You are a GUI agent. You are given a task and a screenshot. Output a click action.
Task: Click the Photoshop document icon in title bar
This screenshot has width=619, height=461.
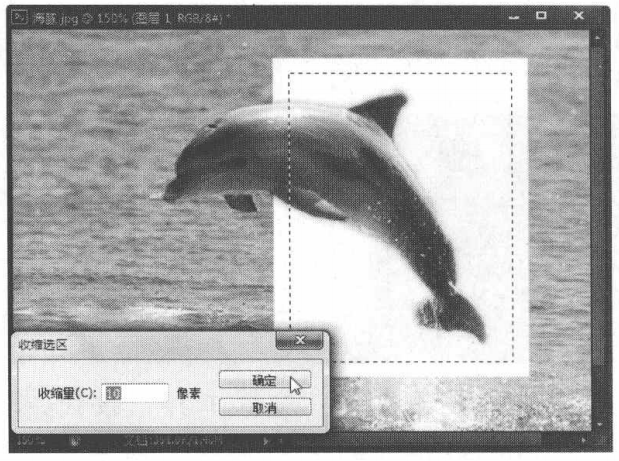coord(19,17)
